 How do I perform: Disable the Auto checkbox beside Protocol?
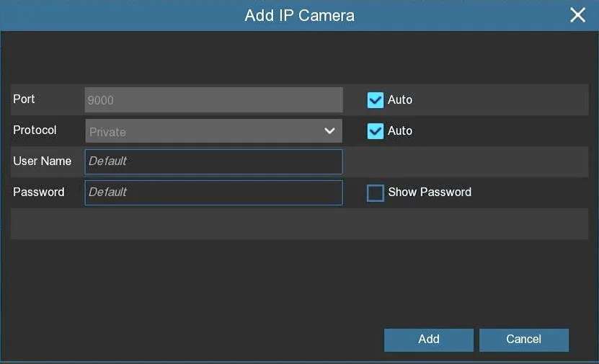coord(375,131)
